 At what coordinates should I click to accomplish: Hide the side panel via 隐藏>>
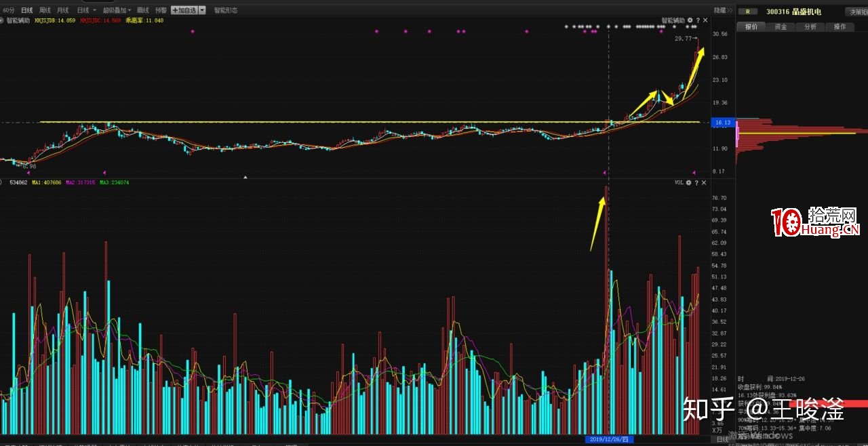point(724,10)
